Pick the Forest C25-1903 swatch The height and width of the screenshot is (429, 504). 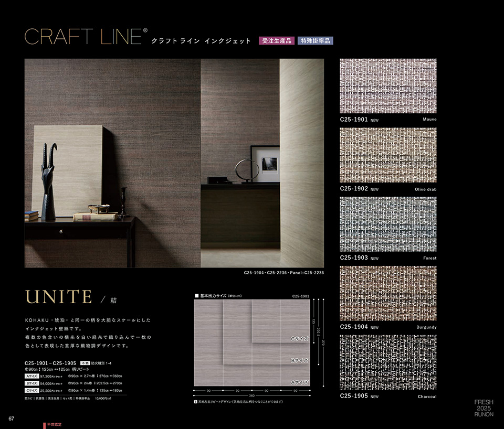[388, 224]
